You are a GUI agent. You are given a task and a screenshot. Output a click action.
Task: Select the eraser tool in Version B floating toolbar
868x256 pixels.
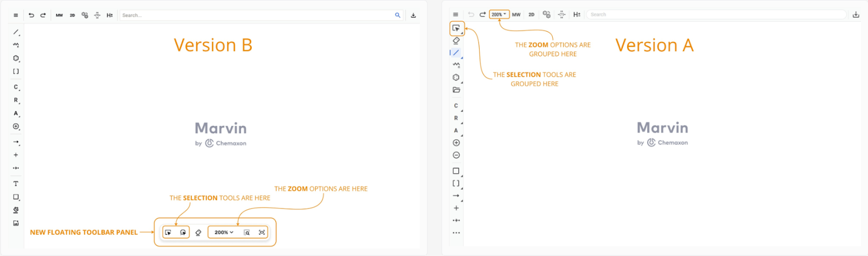[x=198, y=233]
